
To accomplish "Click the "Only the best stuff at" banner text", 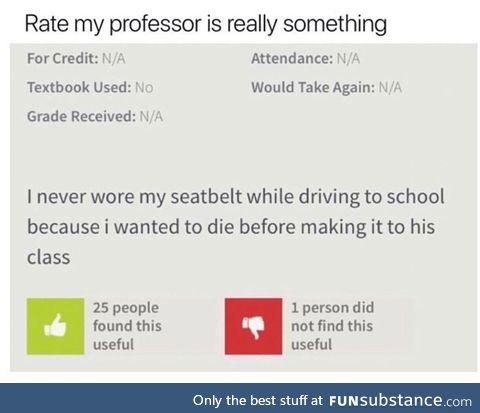I will [257, 400].
